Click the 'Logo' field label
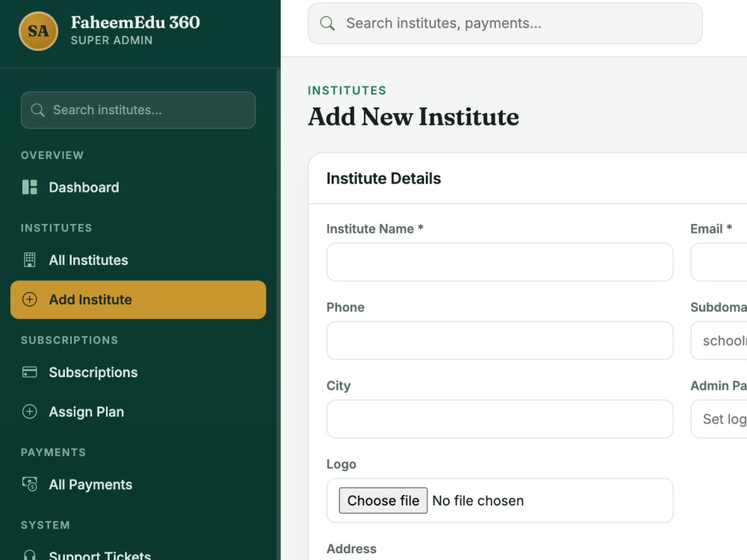This screenshot has width=747, height=560. point(341,464)
